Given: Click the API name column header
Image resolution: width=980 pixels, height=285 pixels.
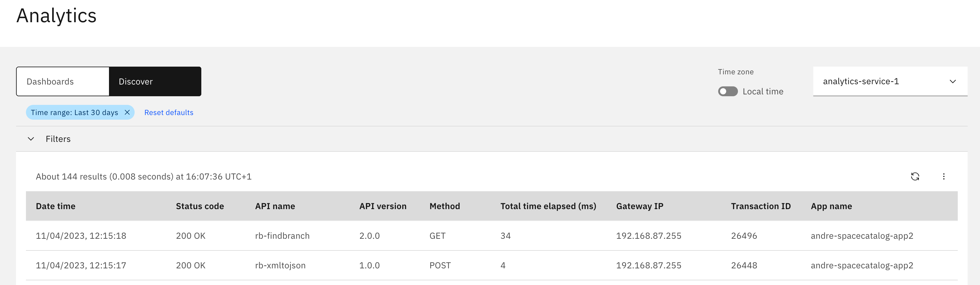Looking at the screenshot, I should point(275,206).
